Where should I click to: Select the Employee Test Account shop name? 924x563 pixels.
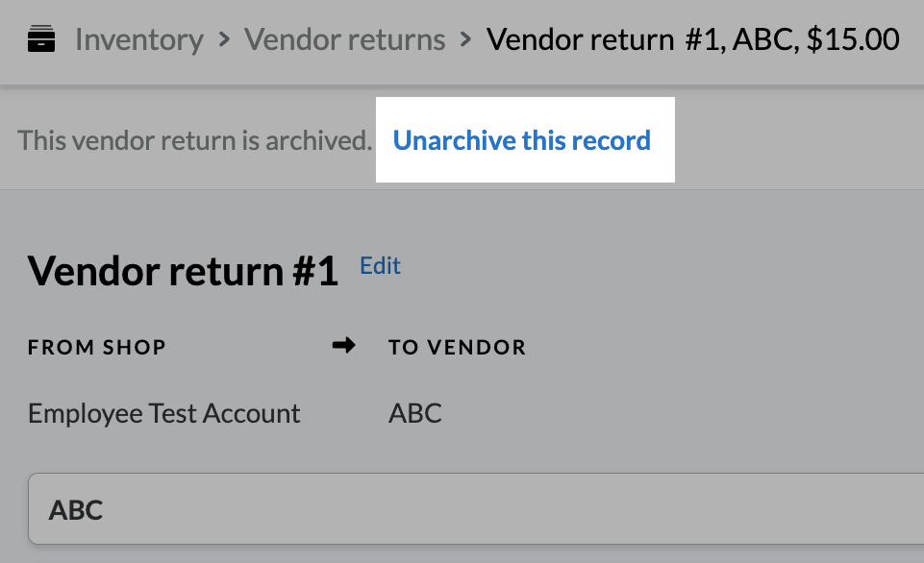(x=163, y=414)
